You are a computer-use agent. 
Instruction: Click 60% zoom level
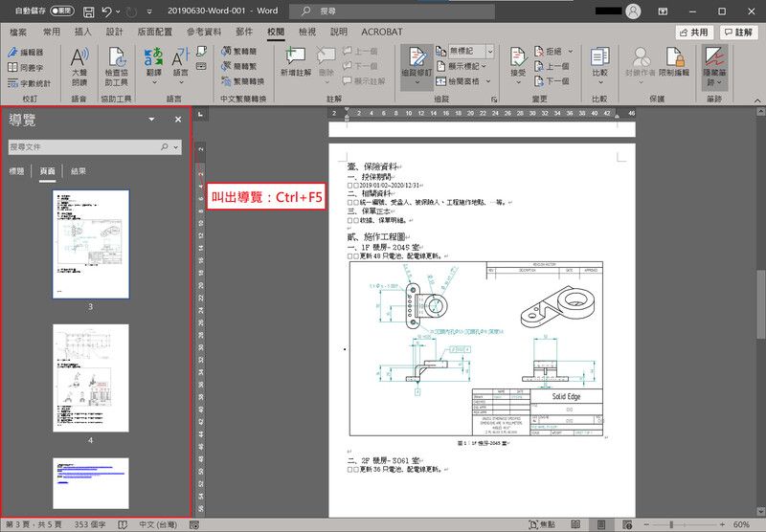[x=741, y=524]
